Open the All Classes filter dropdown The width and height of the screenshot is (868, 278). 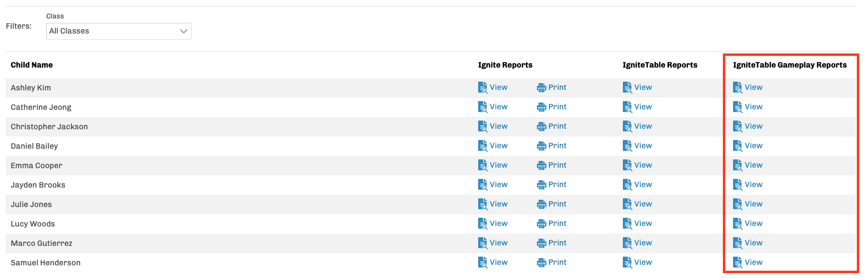118,31
